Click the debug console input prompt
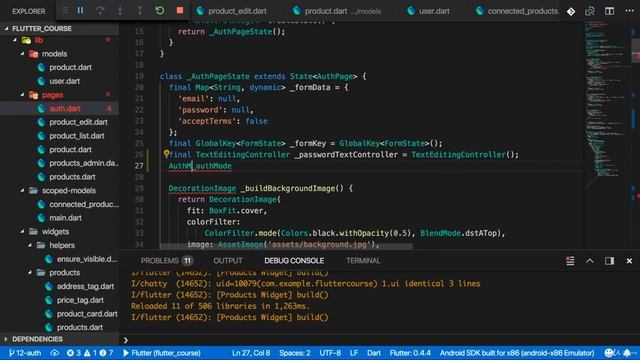Viewport: 640px width, 360px height. pos(380,340)
